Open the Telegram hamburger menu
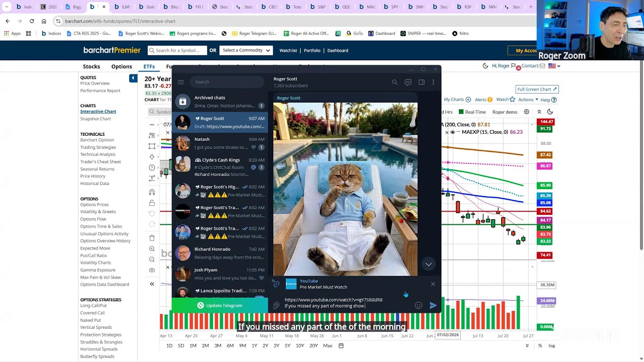Viewport: 644px width, 362px height. tap(181, 82)
